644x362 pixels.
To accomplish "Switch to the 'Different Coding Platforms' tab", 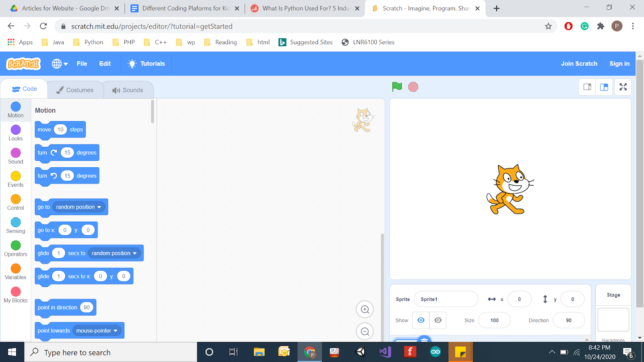I will [x=185, y=8].
